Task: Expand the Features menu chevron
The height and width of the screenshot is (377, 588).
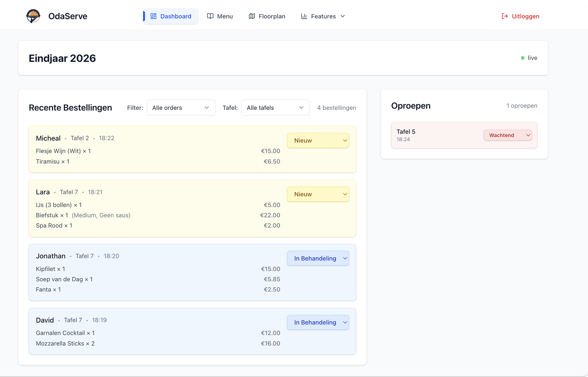Action: click(343, 16)
